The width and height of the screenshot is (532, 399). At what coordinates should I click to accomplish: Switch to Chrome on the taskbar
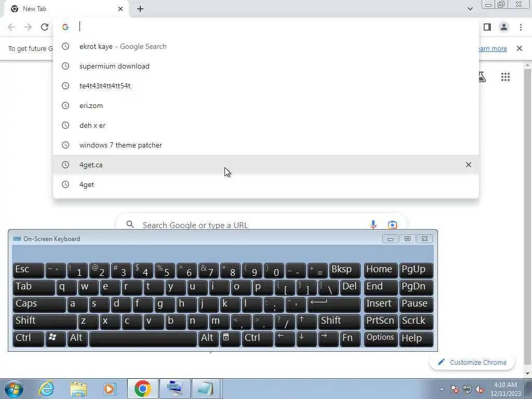(142, 389)
